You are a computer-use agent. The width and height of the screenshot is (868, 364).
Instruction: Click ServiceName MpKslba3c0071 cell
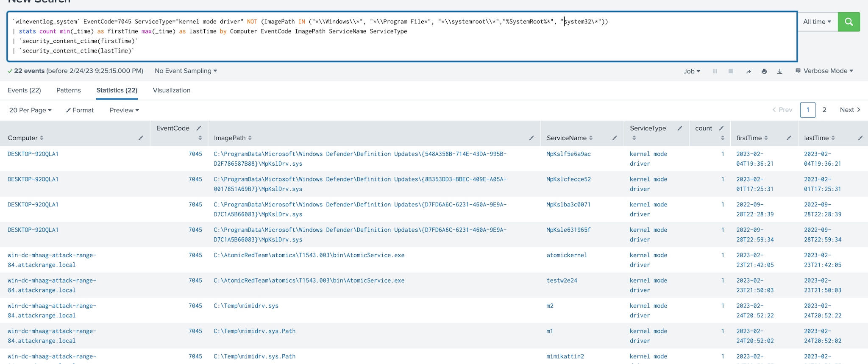pos(568,205)
